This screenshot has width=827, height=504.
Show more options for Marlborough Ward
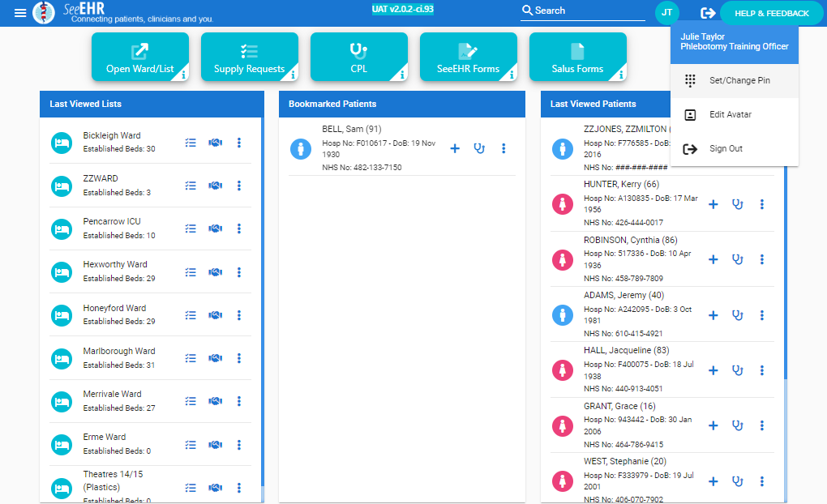[x=239, y=358]
